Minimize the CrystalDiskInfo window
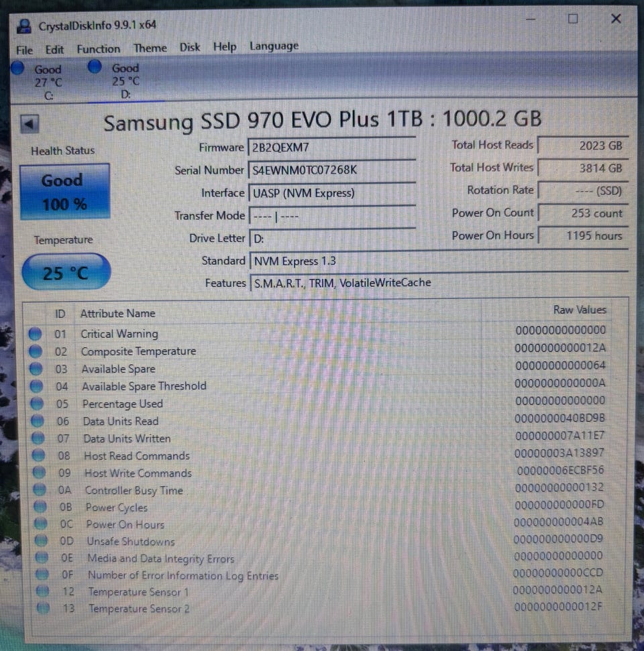Viewport: 644px width, 651px height. [531, 19]
